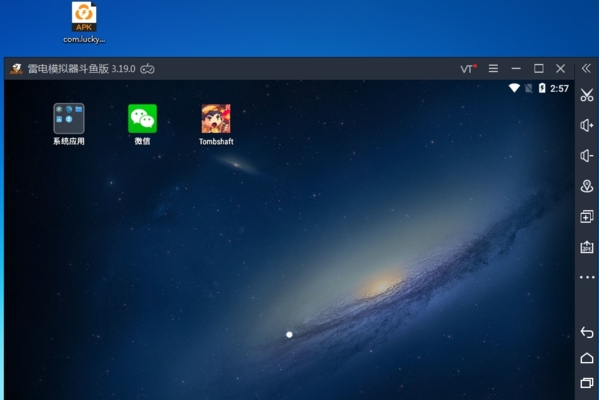599x400 pixels.
Task: Open the 系统应用 system apps folder
Action: point(69,125)
